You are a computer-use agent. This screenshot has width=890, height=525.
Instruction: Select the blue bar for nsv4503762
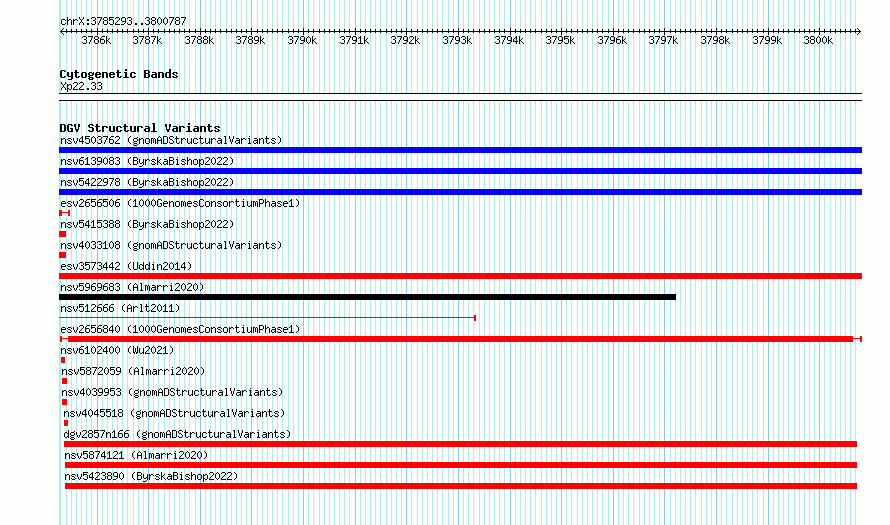pos(460,150)
